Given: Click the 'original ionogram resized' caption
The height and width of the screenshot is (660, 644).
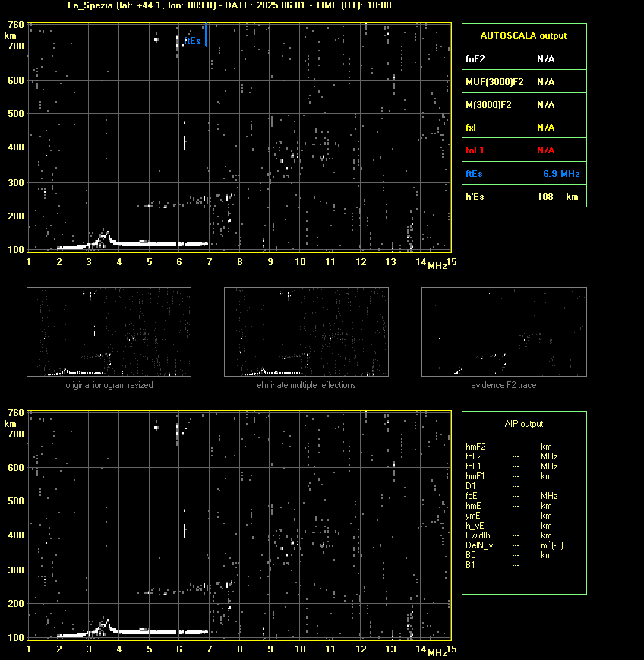Looking at the screenshot, I should pos(109,385).
